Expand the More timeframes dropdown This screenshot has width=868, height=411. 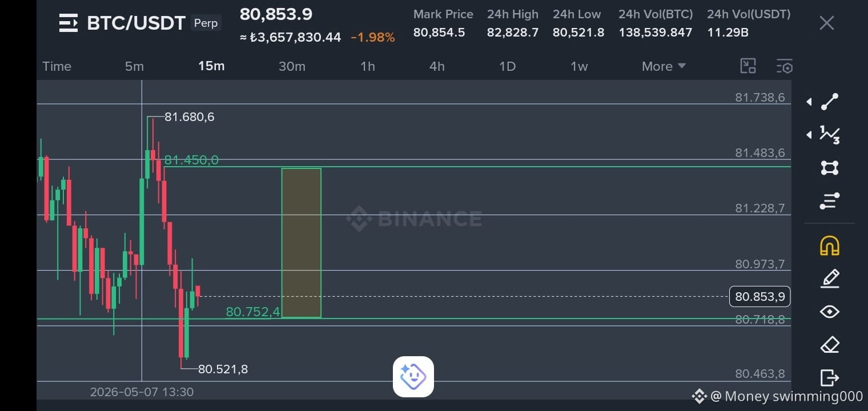664,66
